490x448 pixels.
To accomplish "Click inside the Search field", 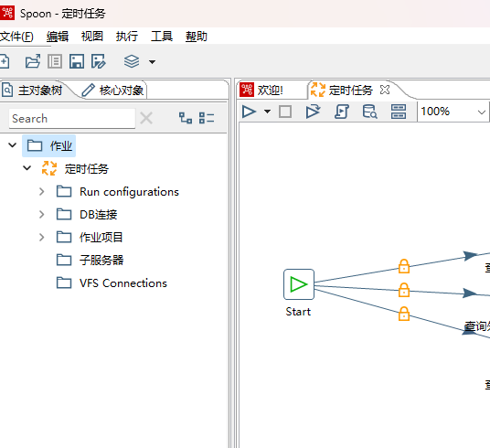I will [72, 119].
